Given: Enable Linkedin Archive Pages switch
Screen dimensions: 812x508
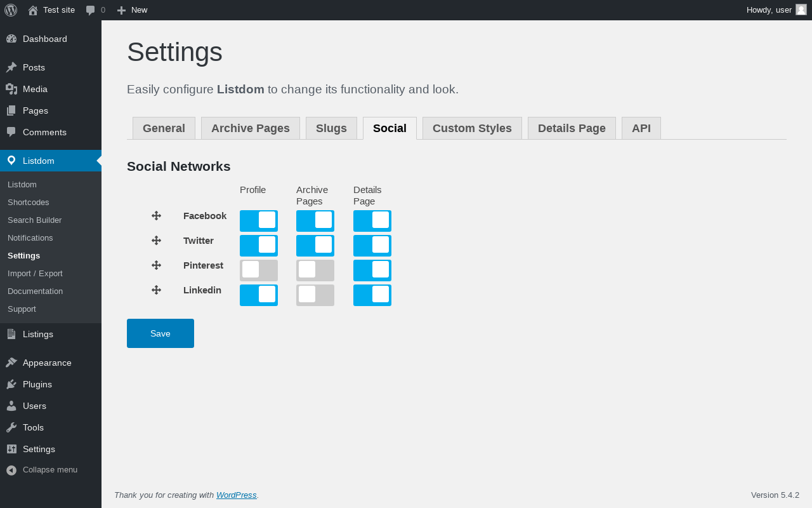Looking at the screenshot, I should (315, 295).
